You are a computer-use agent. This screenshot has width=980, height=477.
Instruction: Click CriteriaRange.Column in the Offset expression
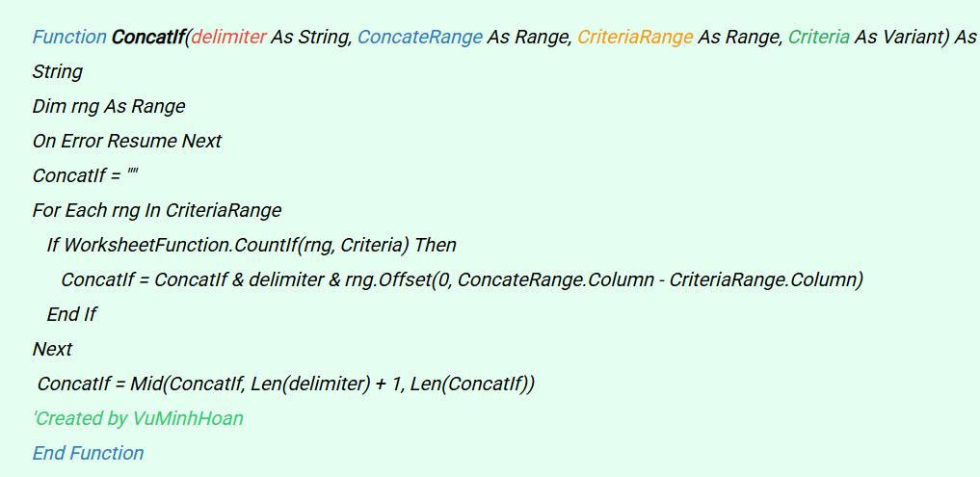[762, 279]
